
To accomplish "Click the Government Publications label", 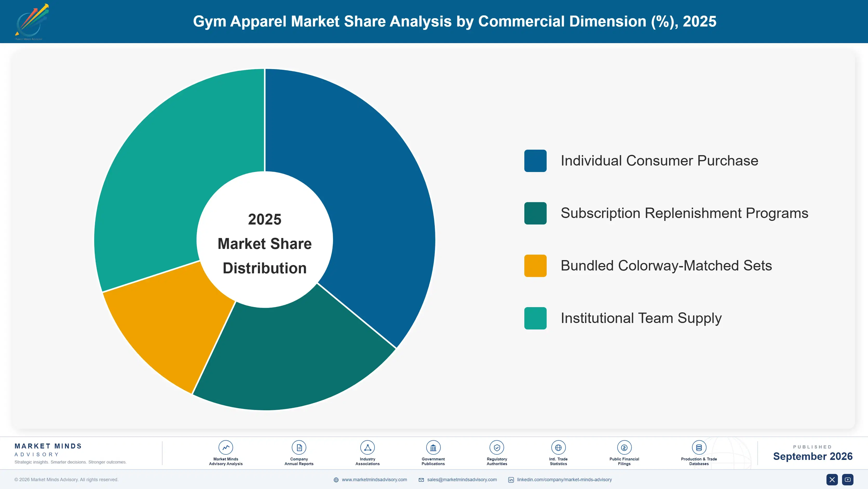I will click(433, 461).
